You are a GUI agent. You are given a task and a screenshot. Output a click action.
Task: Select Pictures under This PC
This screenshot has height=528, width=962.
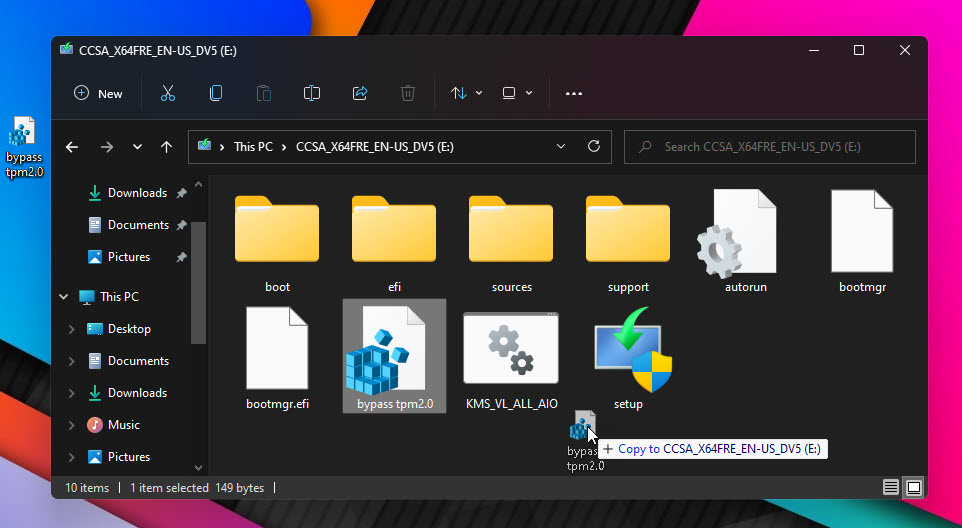pos(120,456)
